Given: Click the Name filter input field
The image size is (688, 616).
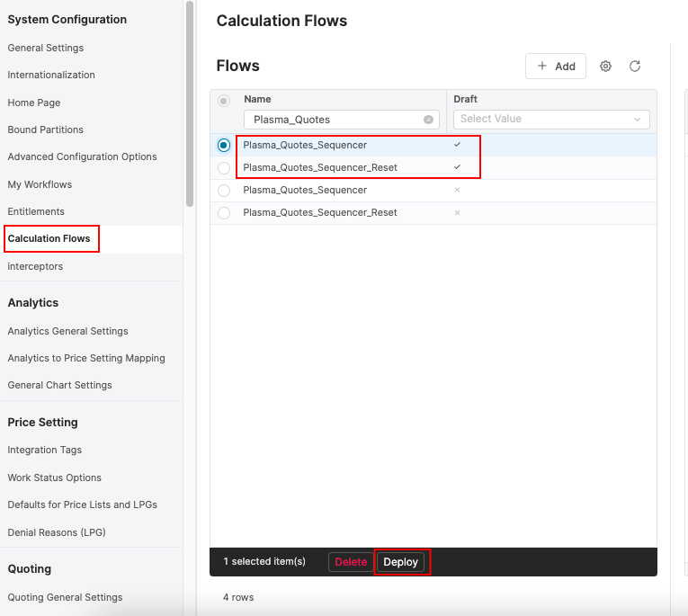Looking at the screenshot, I should [x=333, y=120].
